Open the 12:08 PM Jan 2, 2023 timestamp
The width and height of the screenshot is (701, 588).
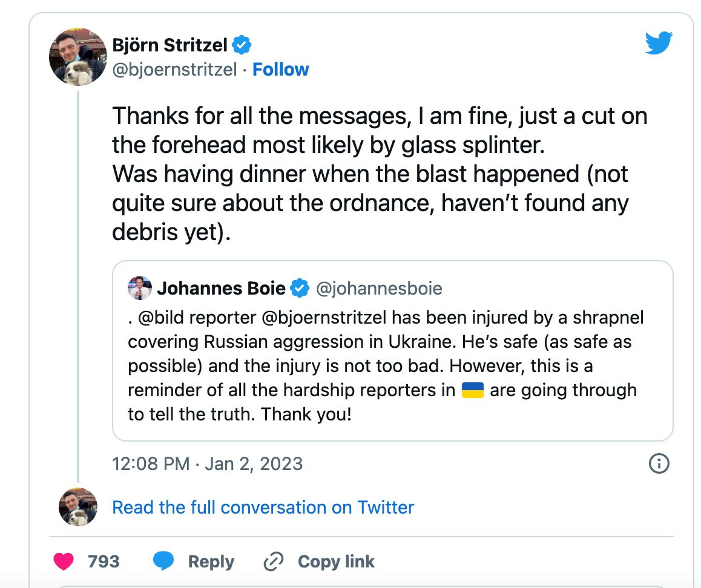pyautogui.click(x=208, y=464)
